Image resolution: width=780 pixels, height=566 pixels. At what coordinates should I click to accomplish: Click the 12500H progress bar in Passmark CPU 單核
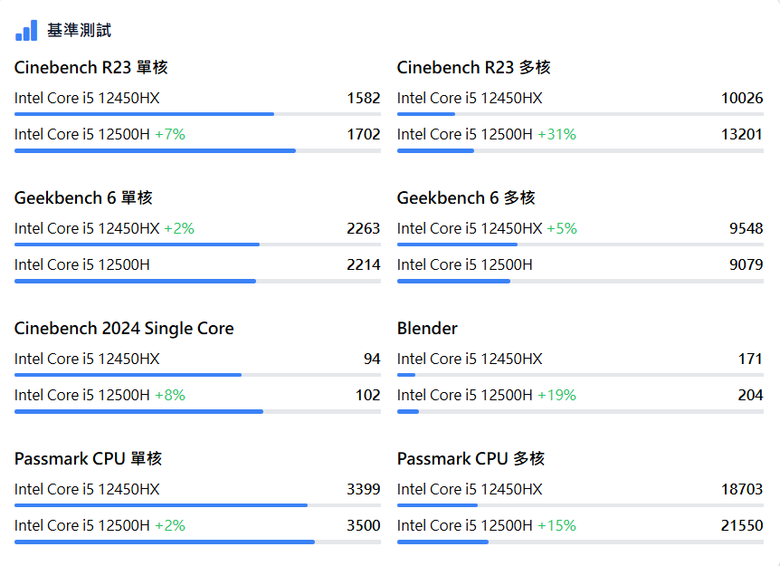point(197,542)
